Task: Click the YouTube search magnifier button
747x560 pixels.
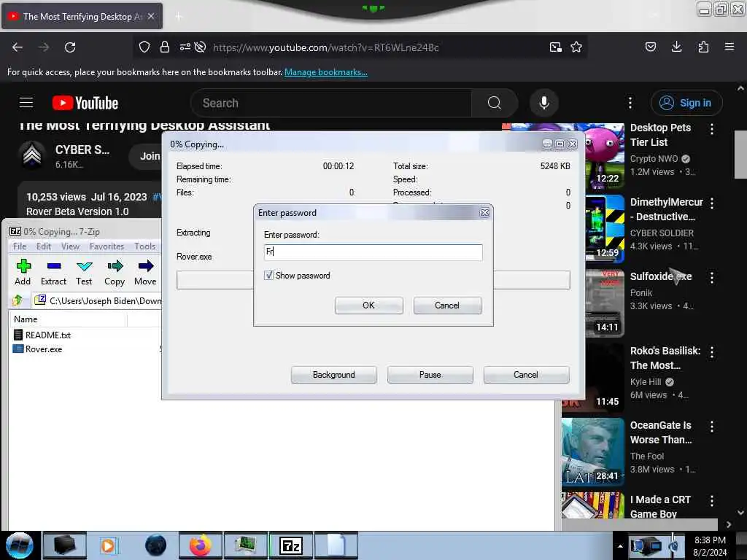Action: pyautogui.click(x=494, y=103)
